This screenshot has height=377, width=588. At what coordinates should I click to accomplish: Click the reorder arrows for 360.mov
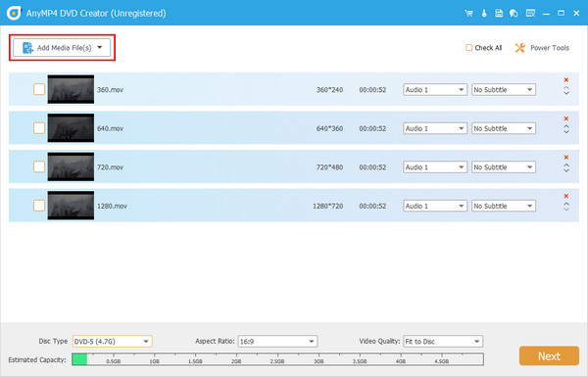coord(566,90)
